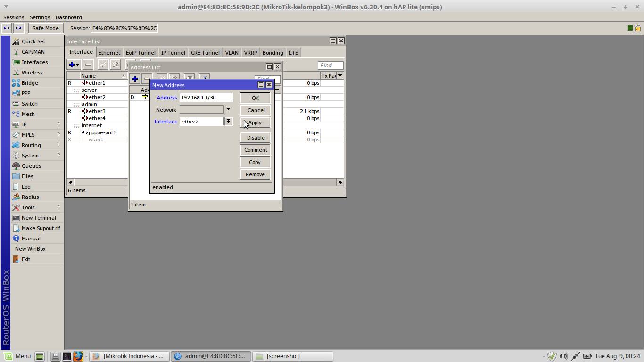Click the Redo arrow in toolbar
644x362 pixels.
pyautogui.click(x=18, y=28)
